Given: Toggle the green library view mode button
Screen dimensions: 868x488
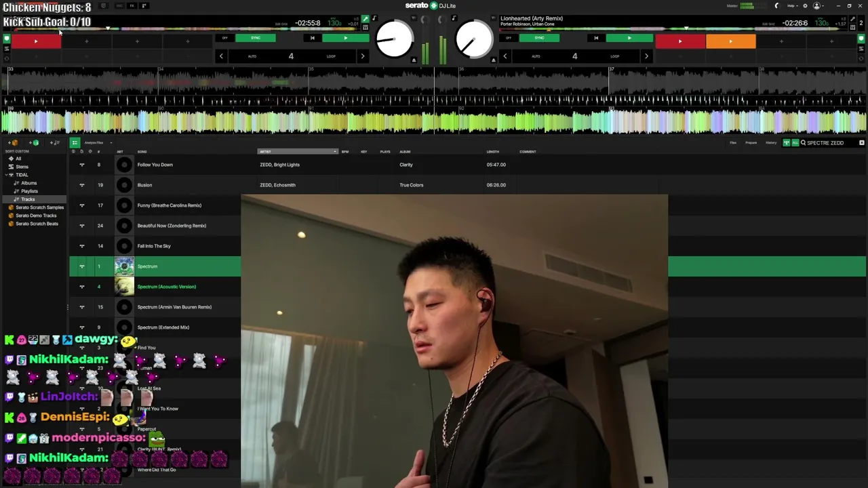Looking at the screenshot, I should coord(75,143).
